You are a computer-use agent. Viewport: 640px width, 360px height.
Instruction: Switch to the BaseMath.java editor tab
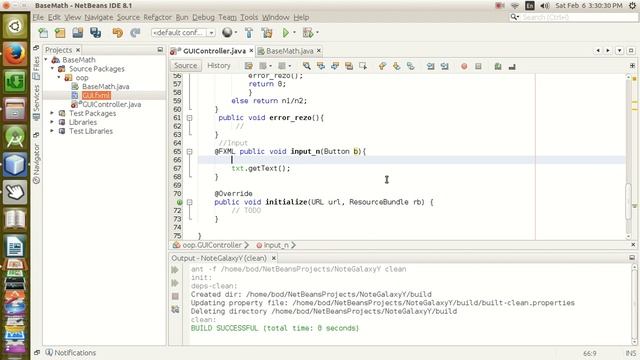(290, 51)
